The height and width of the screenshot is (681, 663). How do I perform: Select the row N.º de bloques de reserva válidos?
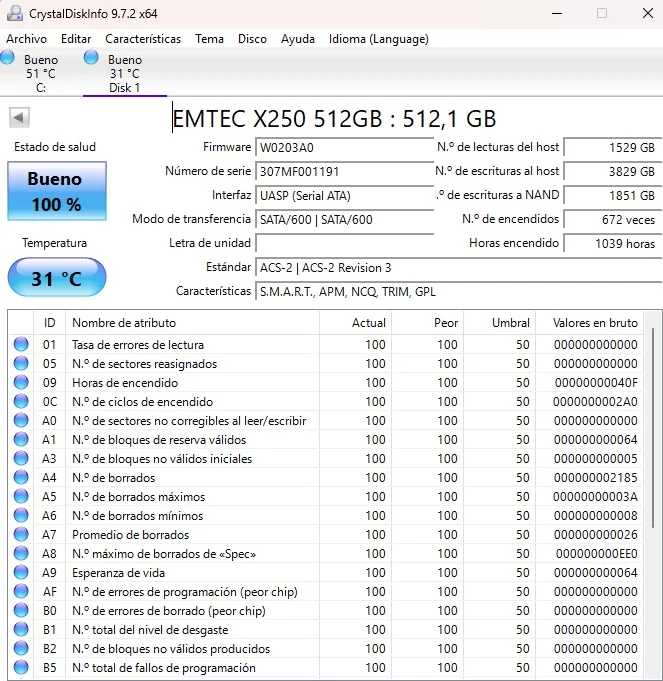326,440
